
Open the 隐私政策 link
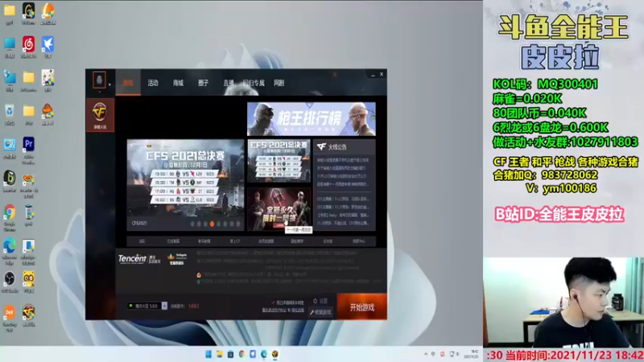pos(298,310)
